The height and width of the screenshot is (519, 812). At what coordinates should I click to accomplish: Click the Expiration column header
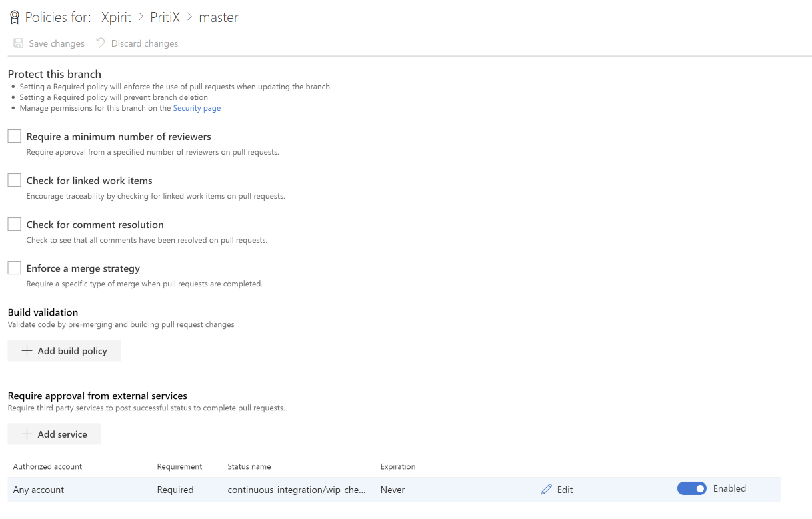pyautogui.click(x=397, y=466)
